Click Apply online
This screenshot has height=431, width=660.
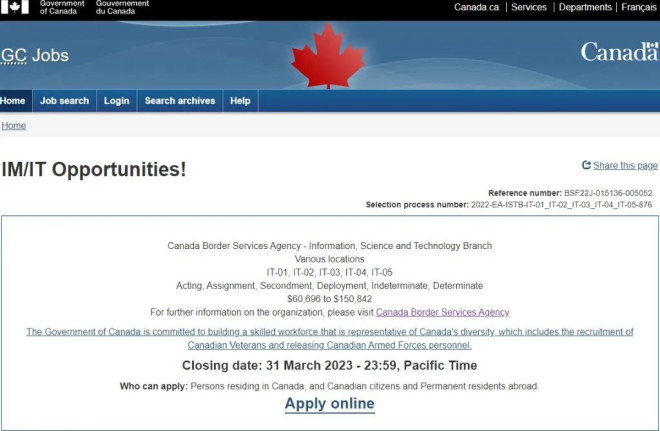pos(329,403)
